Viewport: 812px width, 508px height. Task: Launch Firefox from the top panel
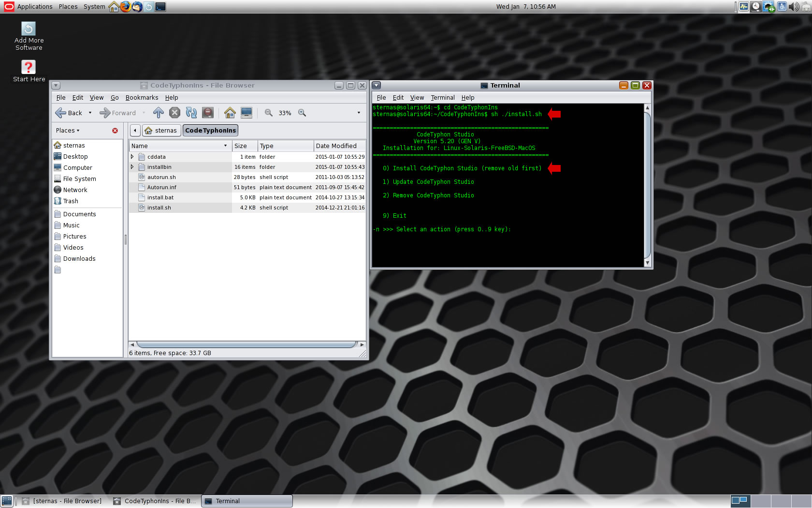point(126,7)
